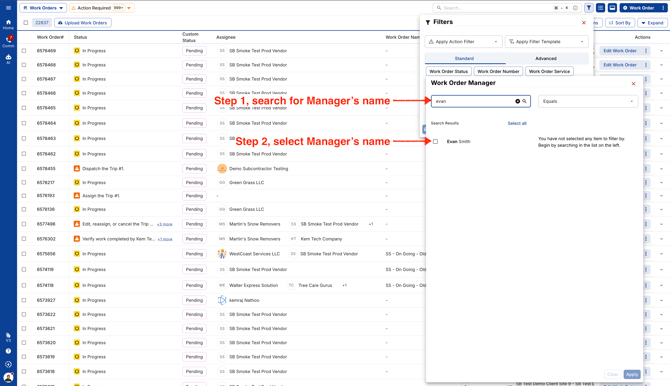
Task: Click Upload Work Orders button
Action: pos(83,23)
